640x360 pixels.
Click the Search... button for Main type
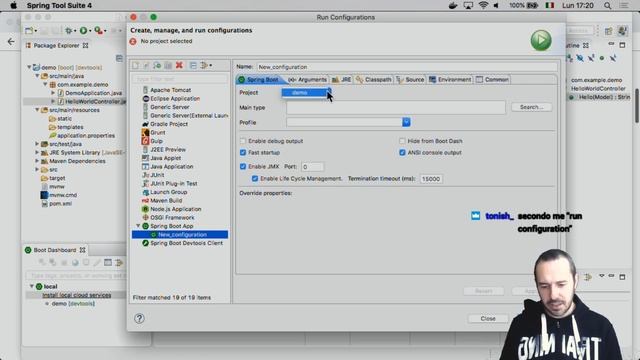tap(531, 107)
